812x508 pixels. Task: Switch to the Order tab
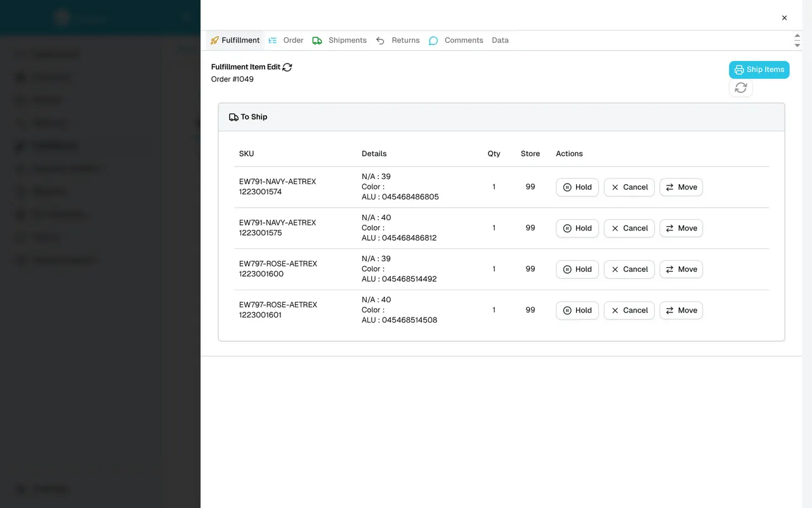285,40
